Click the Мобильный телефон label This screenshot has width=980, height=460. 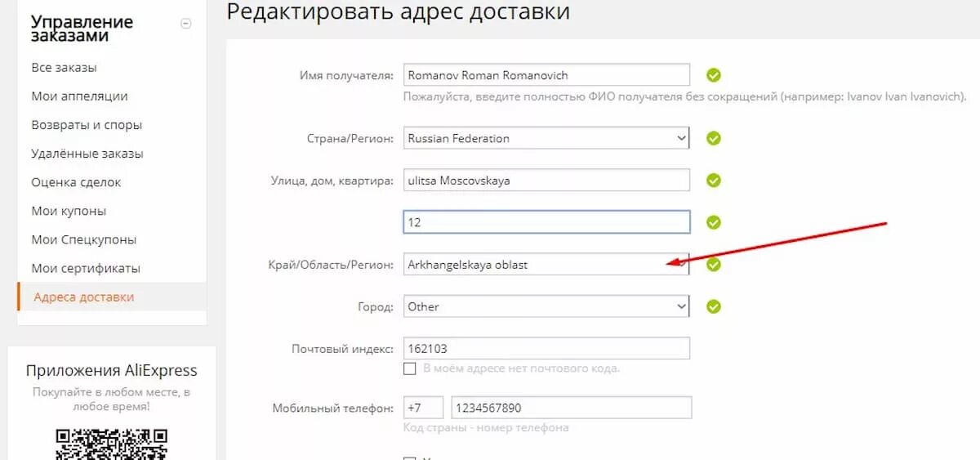pyautogui.click(x=334, y=408)
